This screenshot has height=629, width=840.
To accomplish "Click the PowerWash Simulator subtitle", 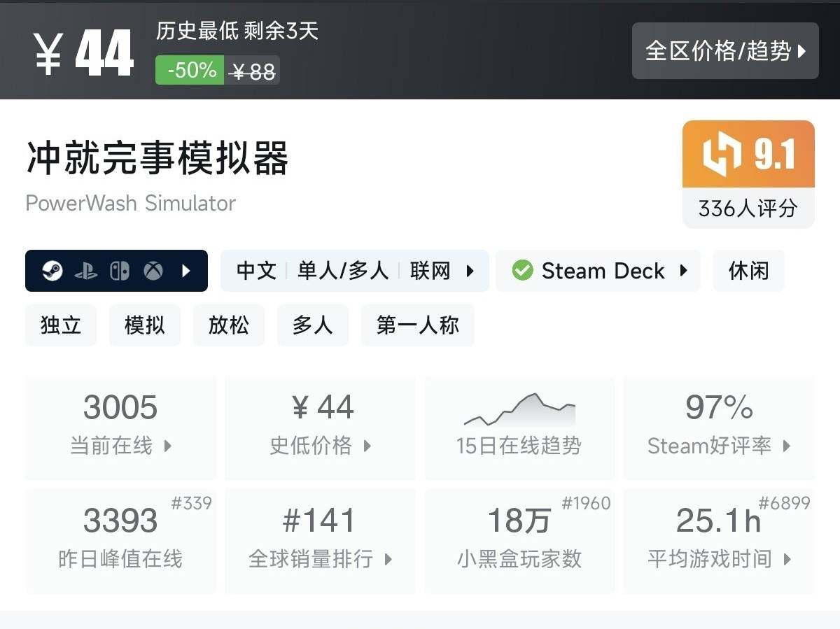I will tap(130, 203).
